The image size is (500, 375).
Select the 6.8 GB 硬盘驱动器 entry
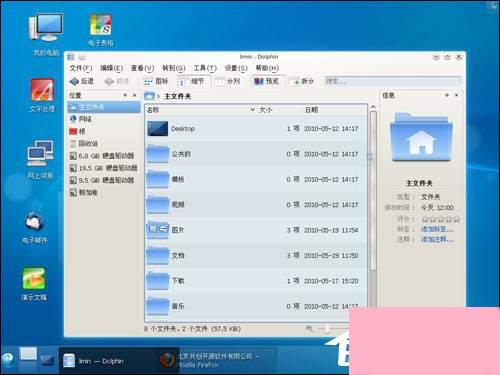(x=104, y=156)
